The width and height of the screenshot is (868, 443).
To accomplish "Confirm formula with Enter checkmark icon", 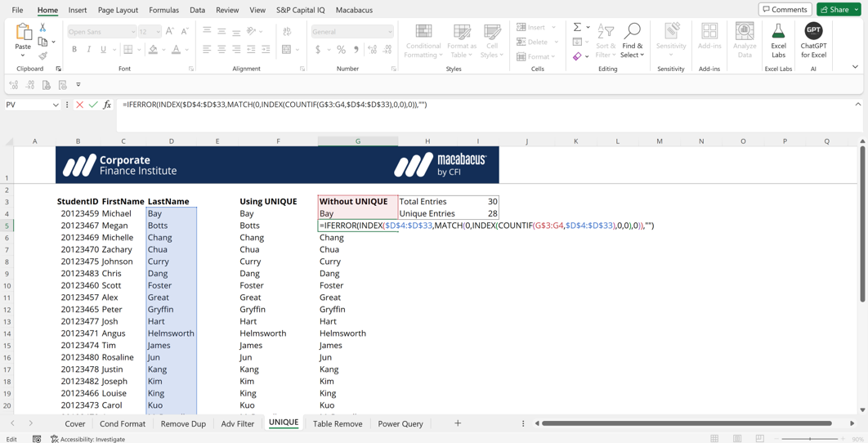I will 93,105.
